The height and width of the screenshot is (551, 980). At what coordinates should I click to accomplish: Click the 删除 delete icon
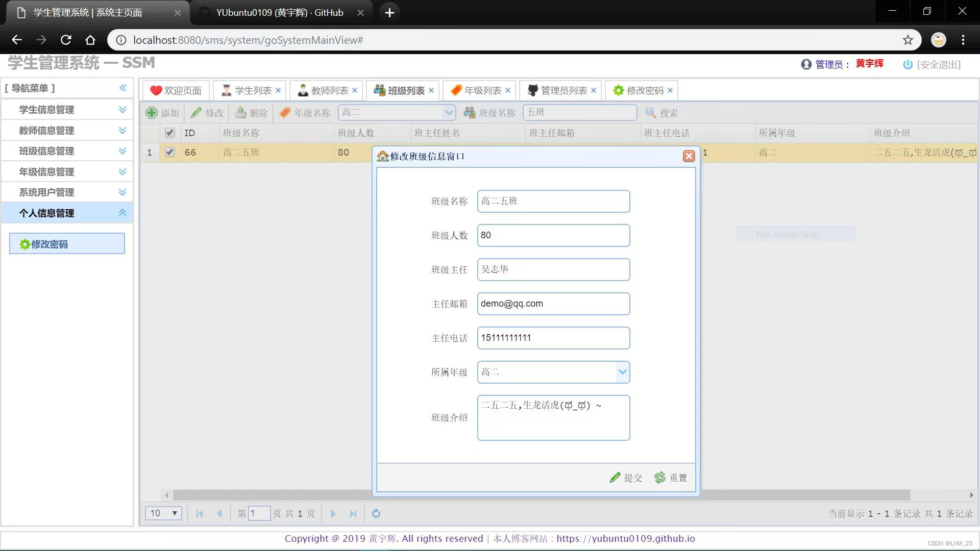[x=241, y=113]
